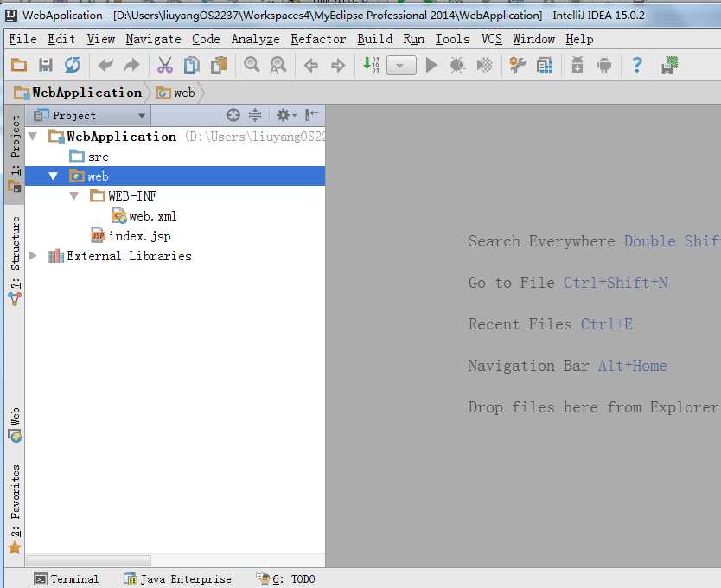Open the Tools menu
721x588 pixels.
pos(452,39)
